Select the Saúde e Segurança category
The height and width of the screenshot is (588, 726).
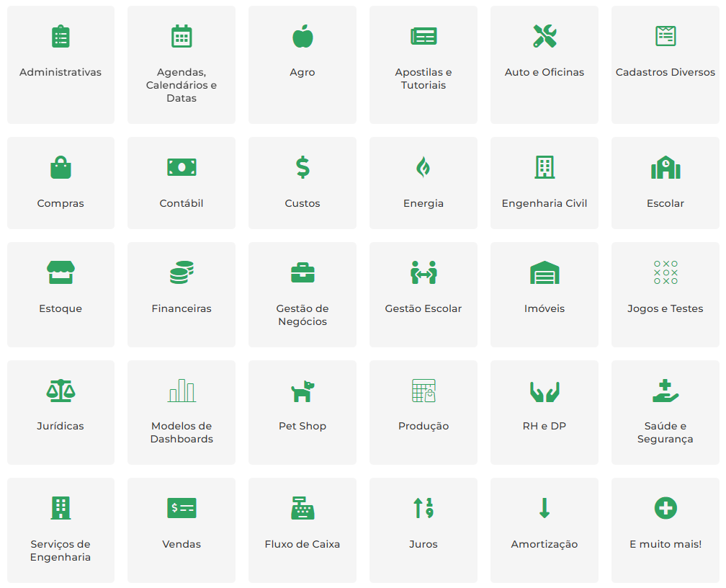point(665,432)
